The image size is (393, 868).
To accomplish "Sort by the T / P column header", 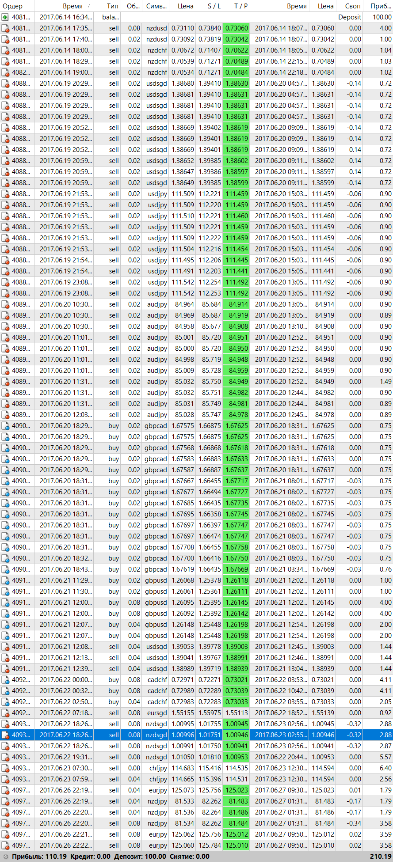I will (x=237, y=6).
